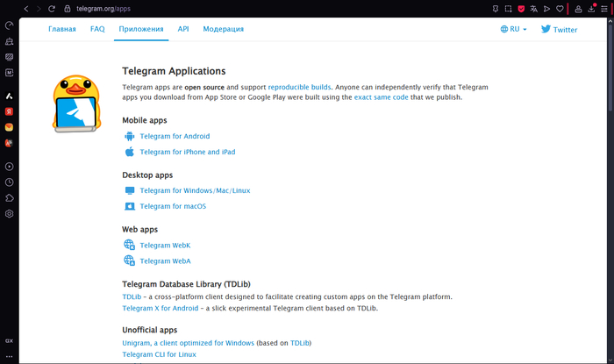
Task: Open Telegram for iPhone and iPad
Action: coord(188,152)
